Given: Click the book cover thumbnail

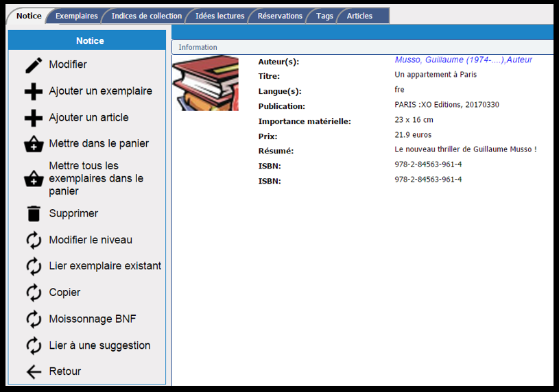Looking at the screenshot, I should (205, 83).
